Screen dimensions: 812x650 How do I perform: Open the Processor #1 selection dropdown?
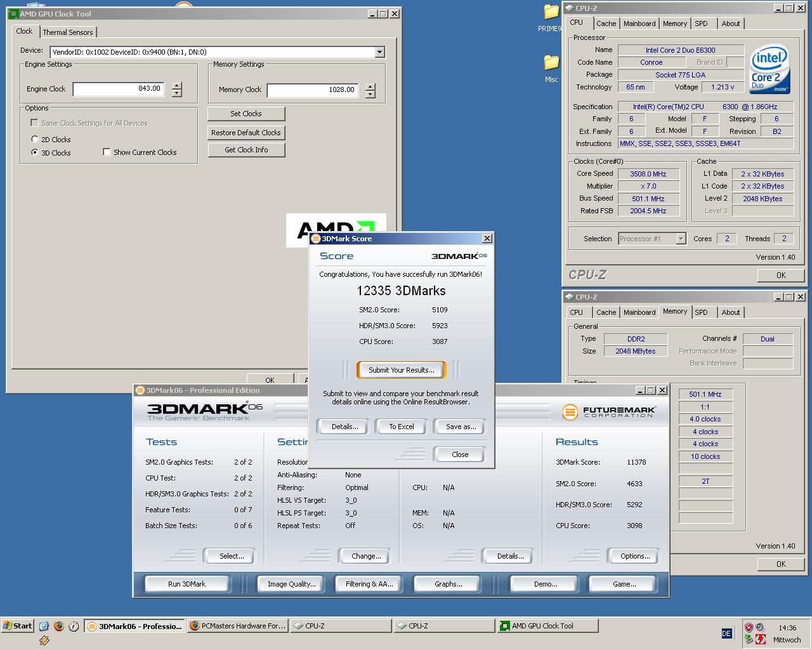681,239
